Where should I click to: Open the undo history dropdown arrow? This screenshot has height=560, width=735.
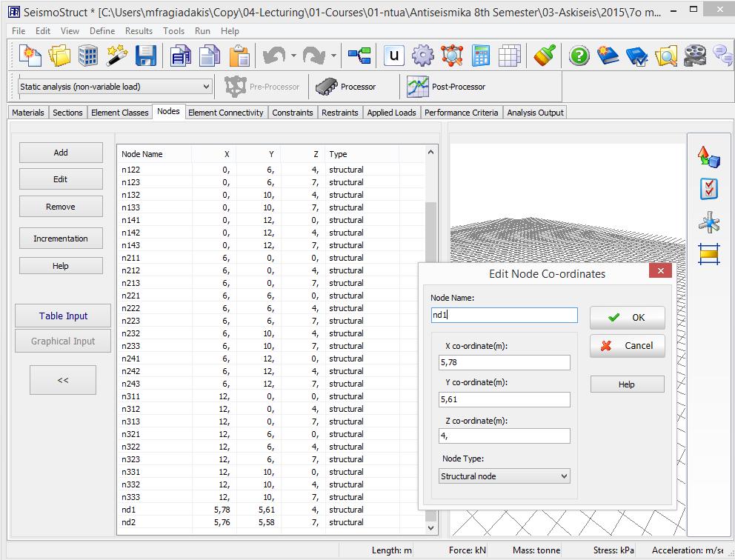pos(293,56)
